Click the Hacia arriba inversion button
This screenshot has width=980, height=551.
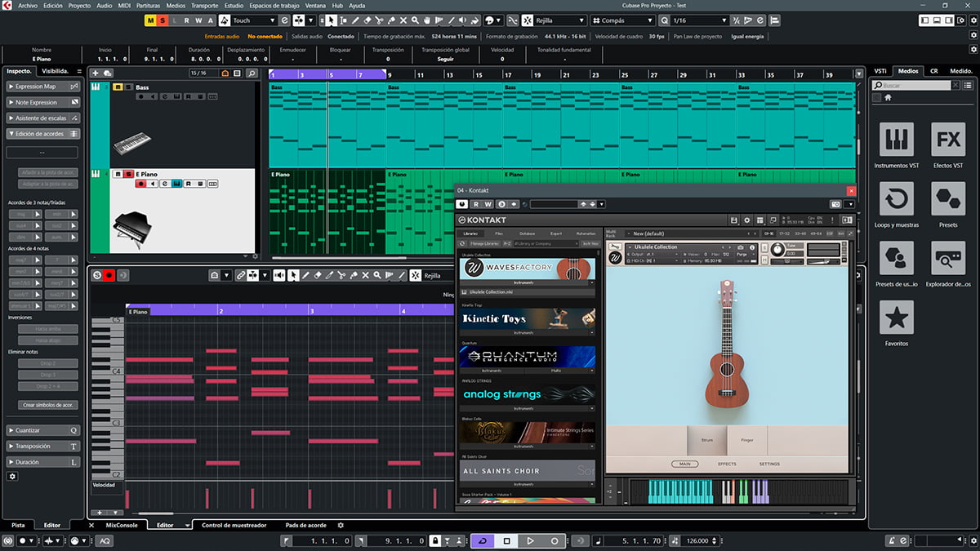48,328
